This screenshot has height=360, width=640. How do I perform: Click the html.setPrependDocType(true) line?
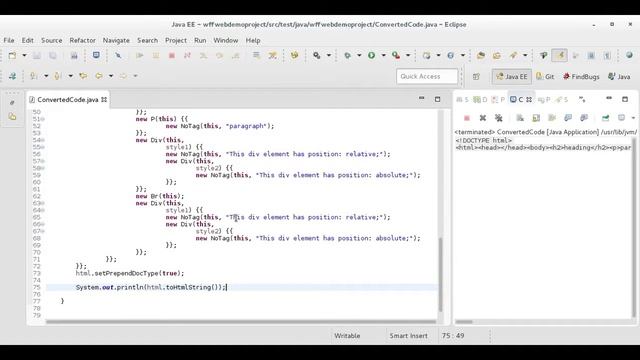[x=130, y=273]
